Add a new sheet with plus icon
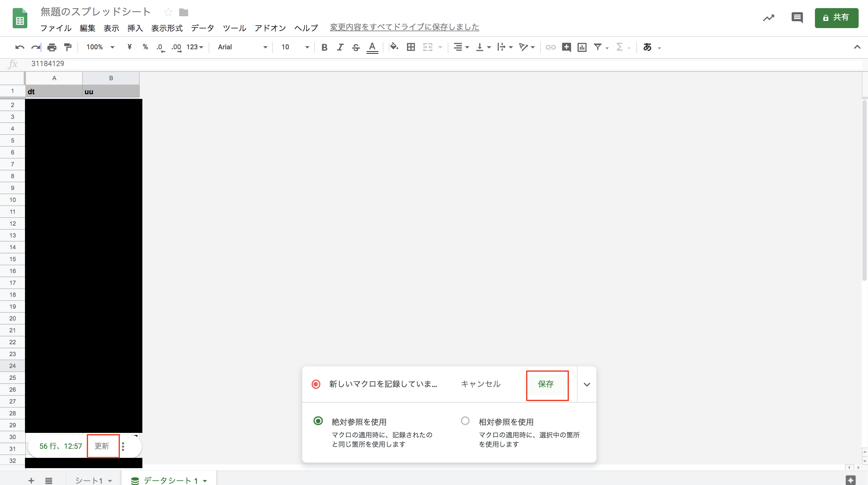The image size is (868, 485). [31, 480]
